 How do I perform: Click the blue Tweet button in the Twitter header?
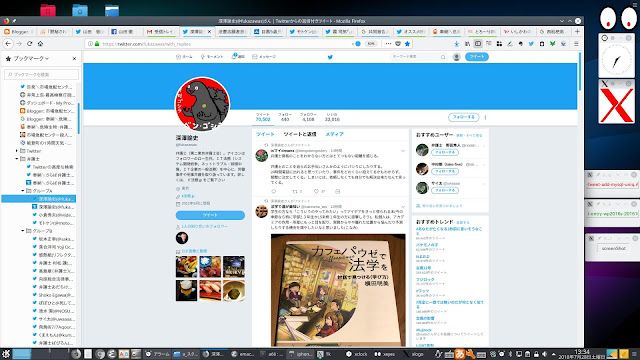(x=477, y=57)
